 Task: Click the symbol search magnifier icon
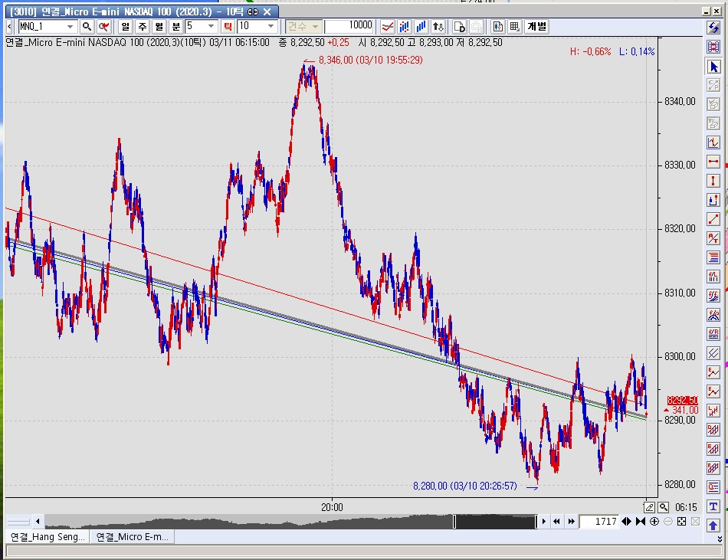pyautogui.click(x=87, y=26)
